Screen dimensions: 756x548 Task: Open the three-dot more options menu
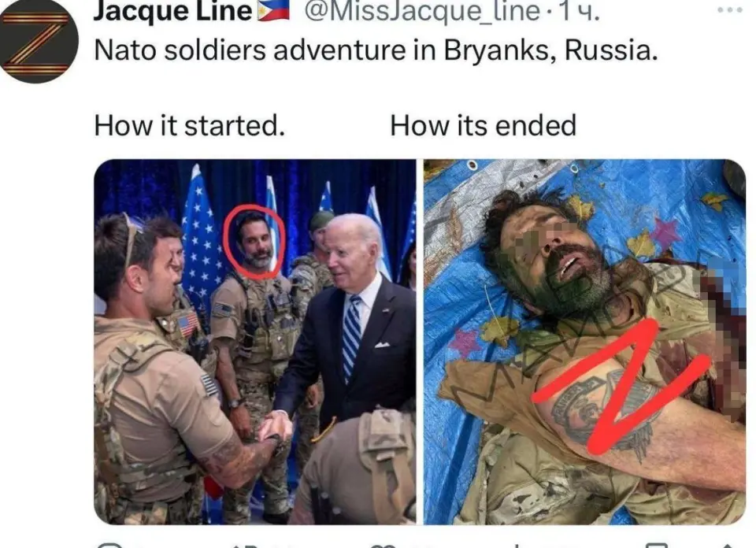click(730, 9)
